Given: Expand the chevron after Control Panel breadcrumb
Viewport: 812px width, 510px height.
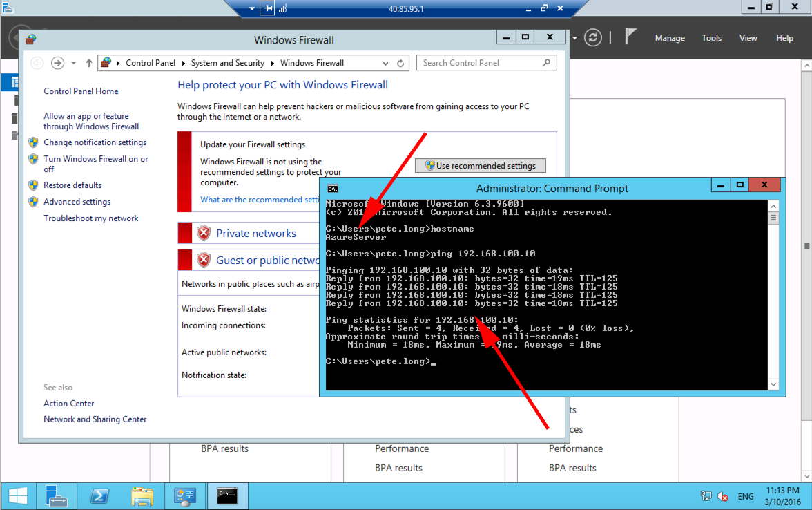Looking at the screenshot, I should 184,64.
